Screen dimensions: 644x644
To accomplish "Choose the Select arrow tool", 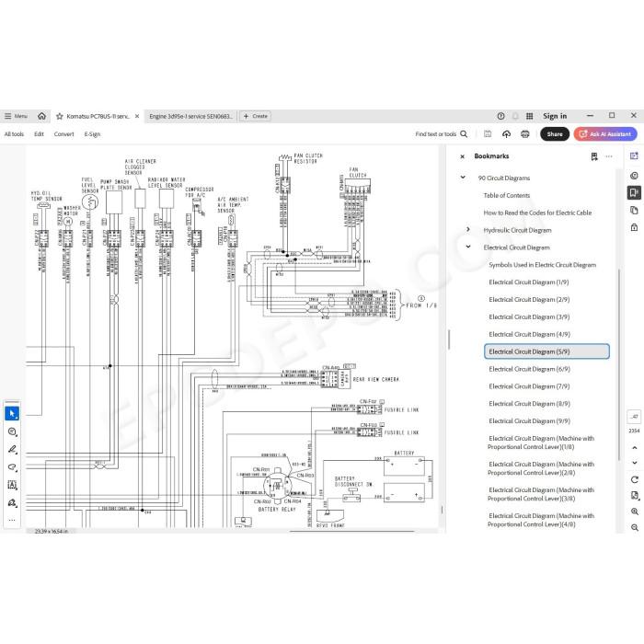I will (12, 414).
